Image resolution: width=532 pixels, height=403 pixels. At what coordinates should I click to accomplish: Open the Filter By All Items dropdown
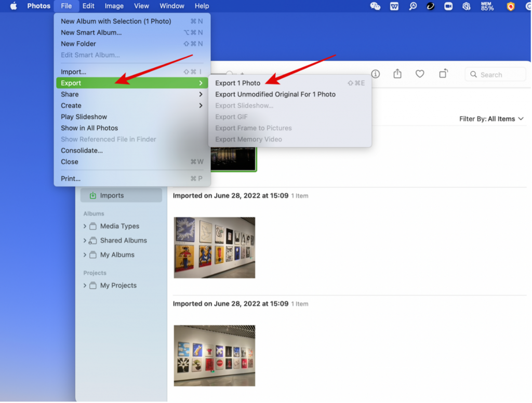tap(491, 119)
